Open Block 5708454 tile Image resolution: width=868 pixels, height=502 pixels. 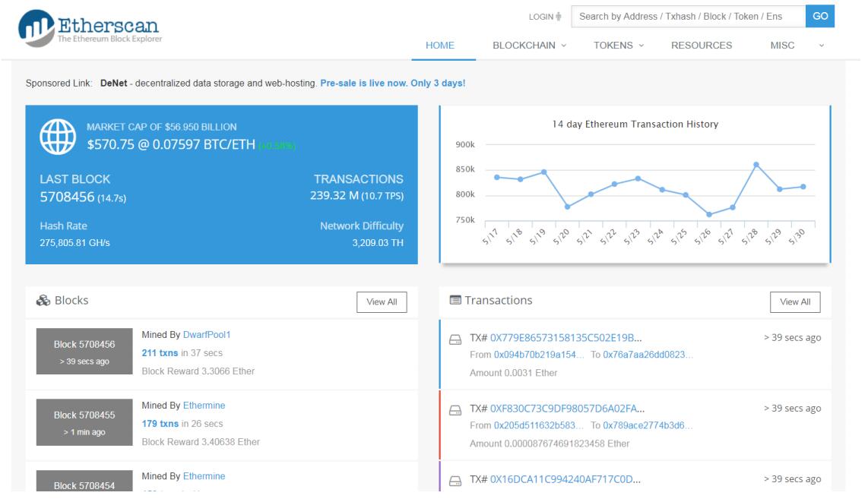(84, 481)
